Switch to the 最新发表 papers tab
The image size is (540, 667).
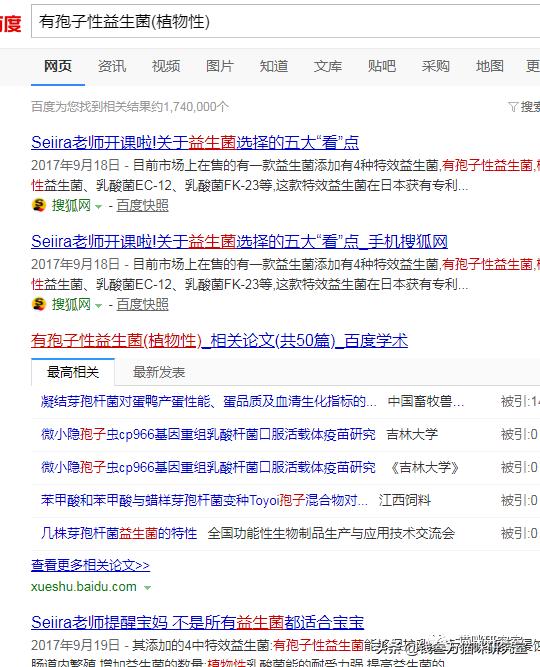point(159,372)
